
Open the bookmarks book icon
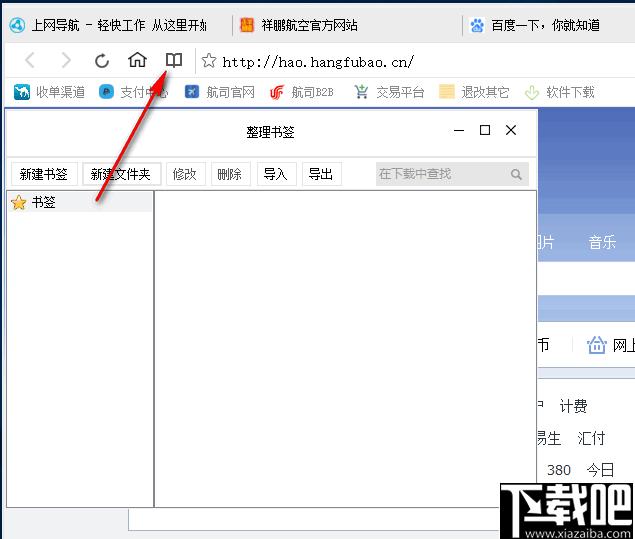174,60
